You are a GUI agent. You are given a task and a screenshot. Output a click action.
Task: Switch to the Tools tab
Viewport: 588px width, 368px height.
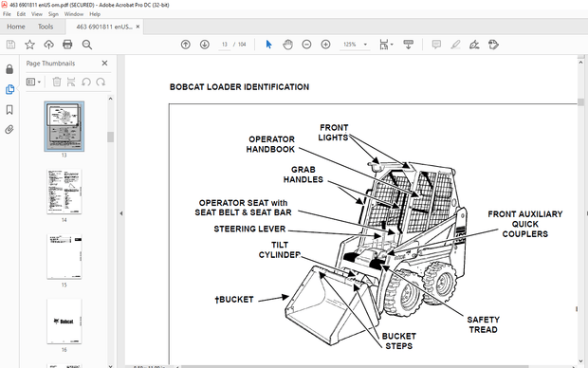pyautogui.click(x=46, y=27)
